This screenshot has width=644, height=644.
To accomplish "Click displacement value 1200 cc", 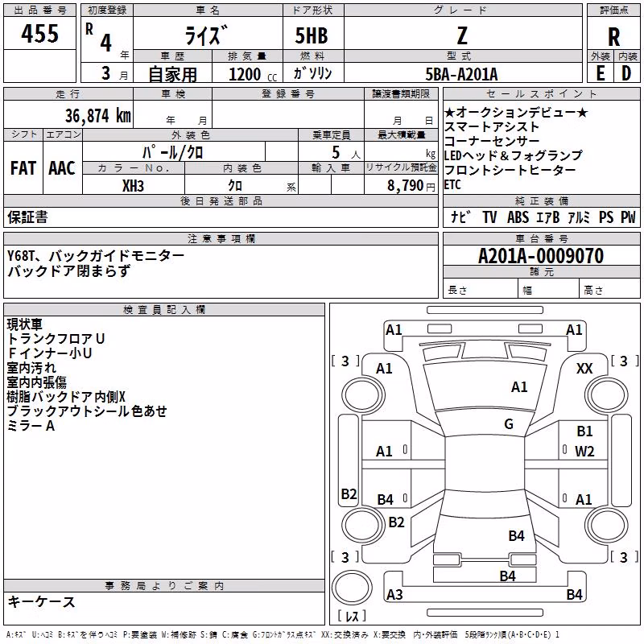I will (253, 74).
